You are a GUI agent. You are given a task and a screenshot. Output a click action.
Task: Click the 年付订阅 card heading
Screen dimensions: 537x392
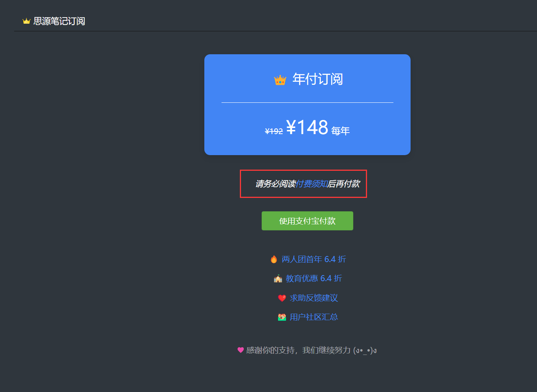point(318,79)
